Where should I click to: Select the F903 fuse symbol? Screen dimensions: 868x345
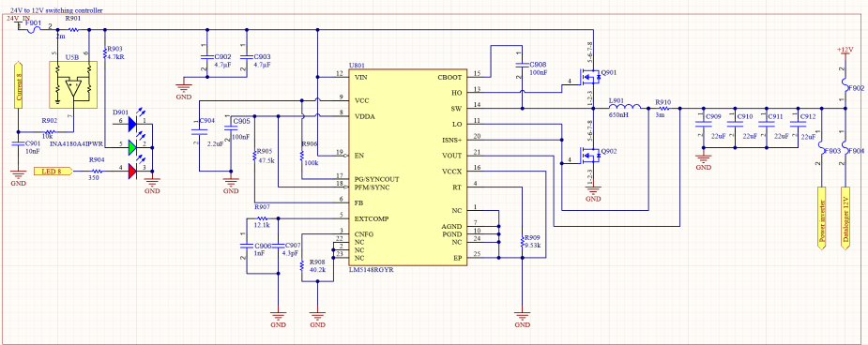point(821,147)
